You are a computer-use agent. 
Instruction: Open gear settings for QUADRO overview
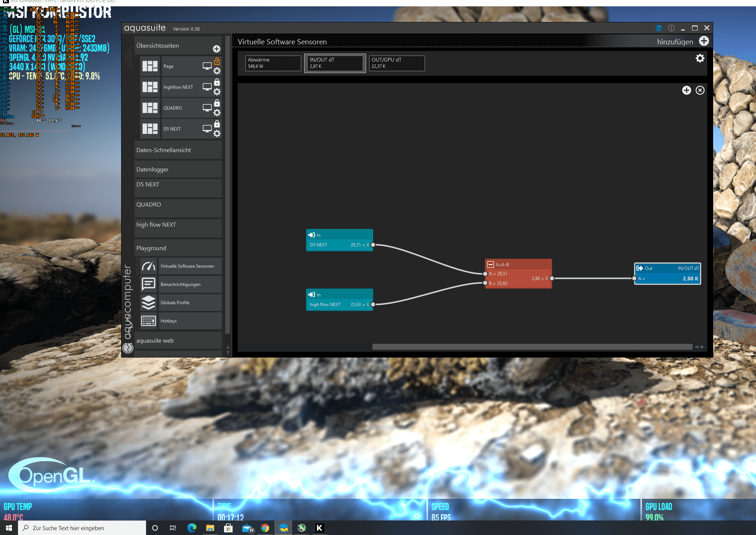pyautogui.click(x=217, y=113)
